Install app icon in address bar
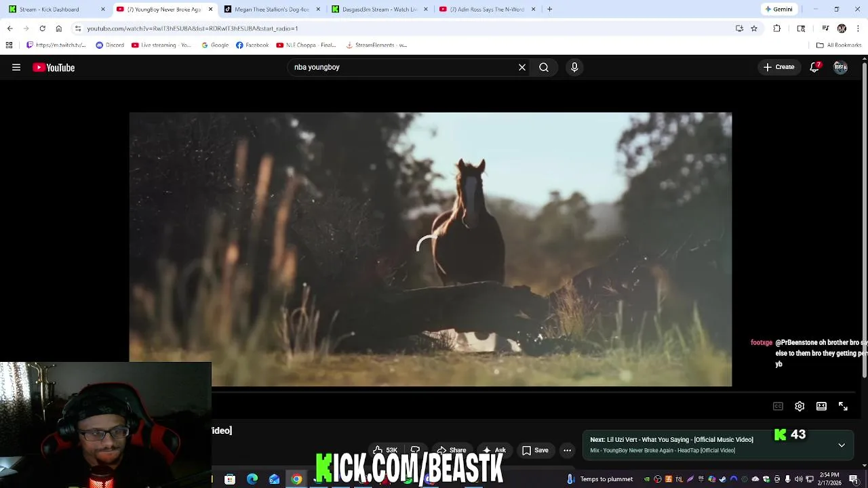This screenshot has height=488, width=868. pyautogui.click(x=739, y=28)
